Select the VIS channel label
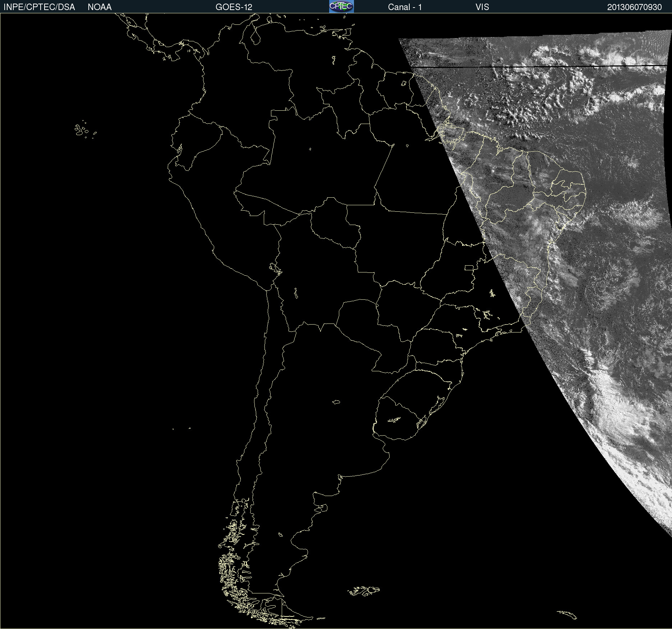This screenshot has height=629, width=672. point(482,7)
